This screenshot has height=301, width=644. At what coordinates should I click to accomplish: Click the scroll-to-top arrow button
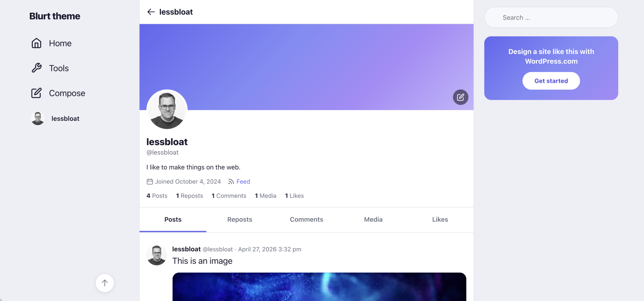pyautogui.click(x=105, y=283)
